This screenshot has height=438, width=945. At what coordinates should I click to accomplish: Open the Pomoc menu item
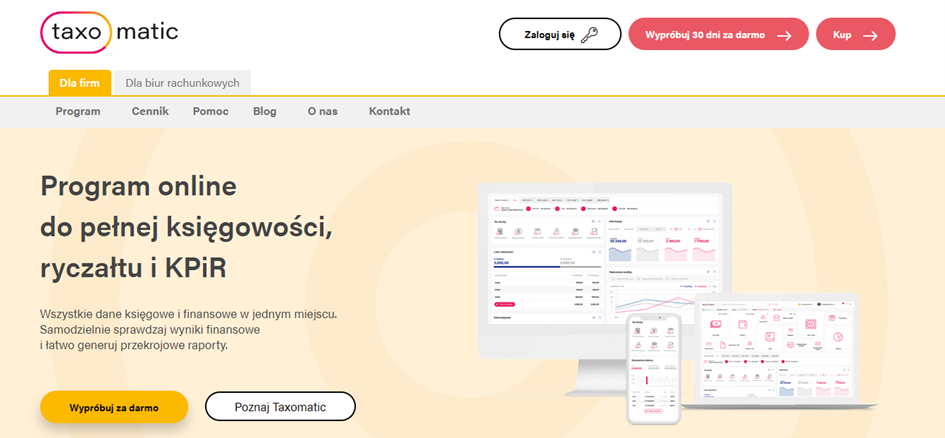coord(211,111)
